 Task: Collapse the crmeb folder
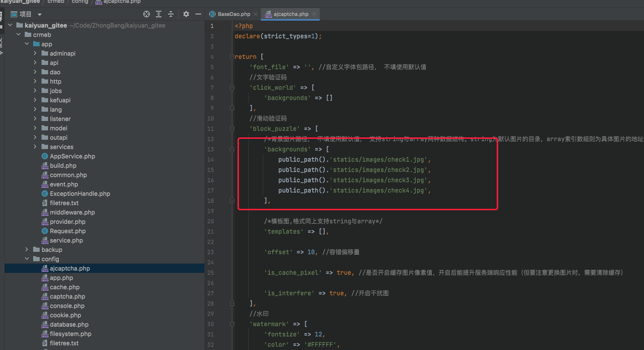tap(19, 35)
